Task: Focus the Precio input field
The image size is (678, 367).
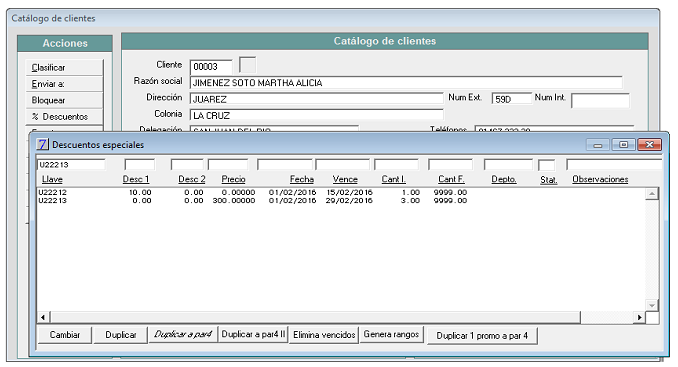Action: (x=228, y=165)
